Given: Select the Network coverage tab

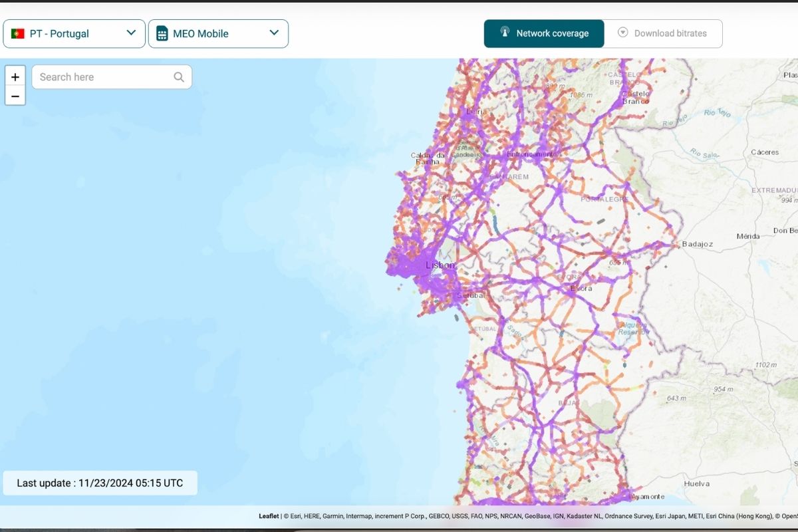Looking at the screenshot, I should (544, 33).
